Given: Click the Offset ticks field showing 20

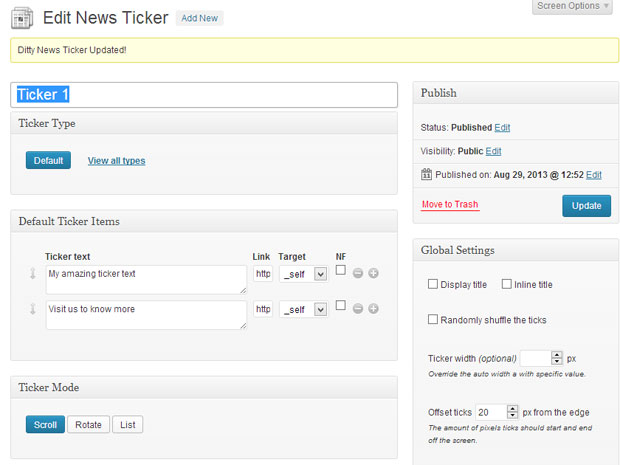Looking at the screenshot, I should (491, 412).
